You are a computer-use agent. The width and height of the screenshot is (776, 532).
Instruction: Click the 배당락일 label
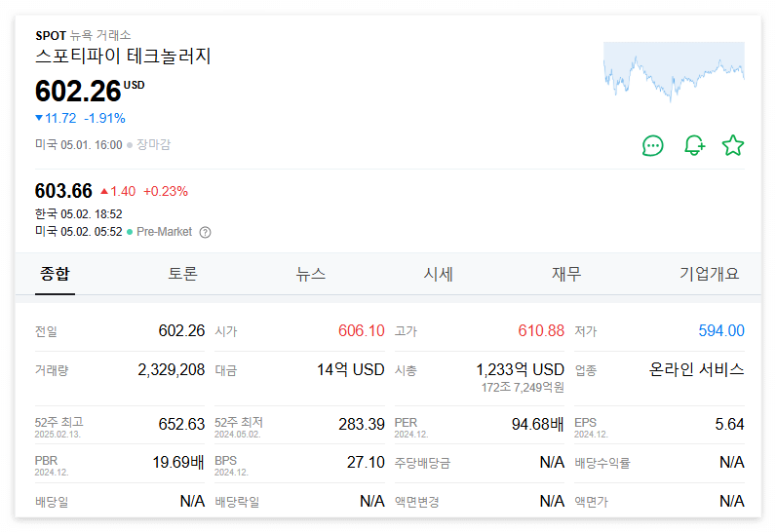pos(237,503)
